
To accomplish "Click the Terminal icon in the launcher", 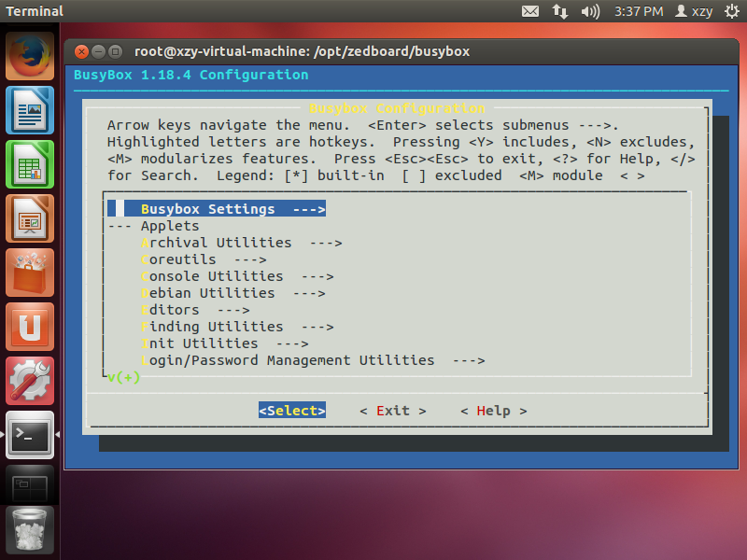I will pos(30,435).
